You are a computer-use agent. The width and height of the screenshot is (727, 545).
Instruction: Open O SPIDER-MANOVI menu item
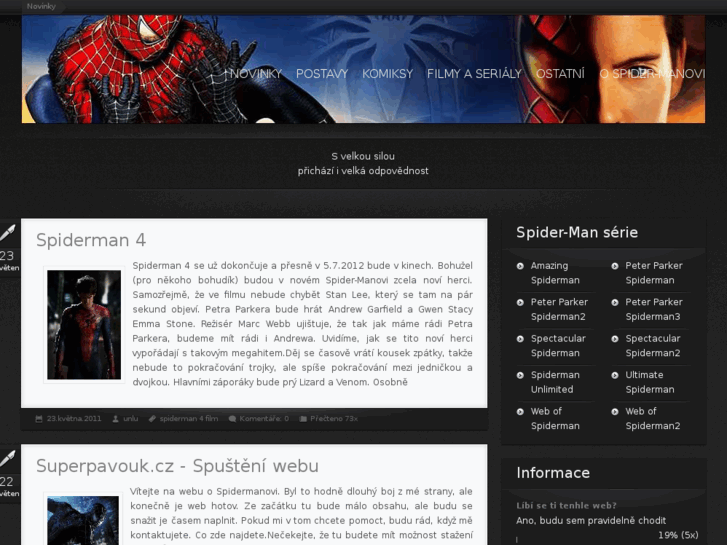(652, 74)
